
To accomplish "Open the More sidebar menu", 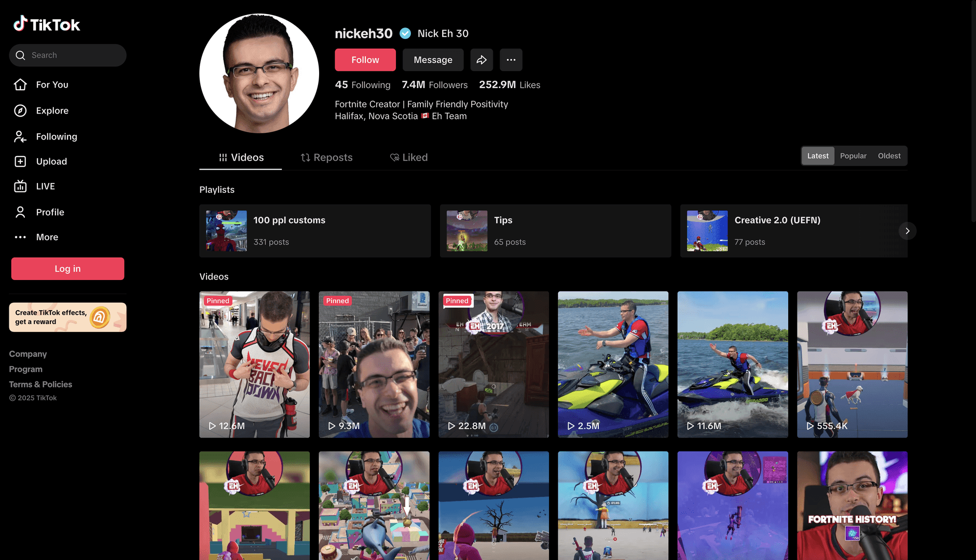I will click(x=47, y=237).
